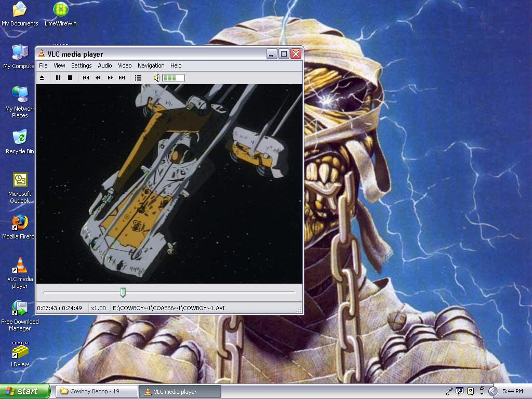The image size is (532, 399).
Task: Skip to next item in playlist
Action: click(122, 78)
